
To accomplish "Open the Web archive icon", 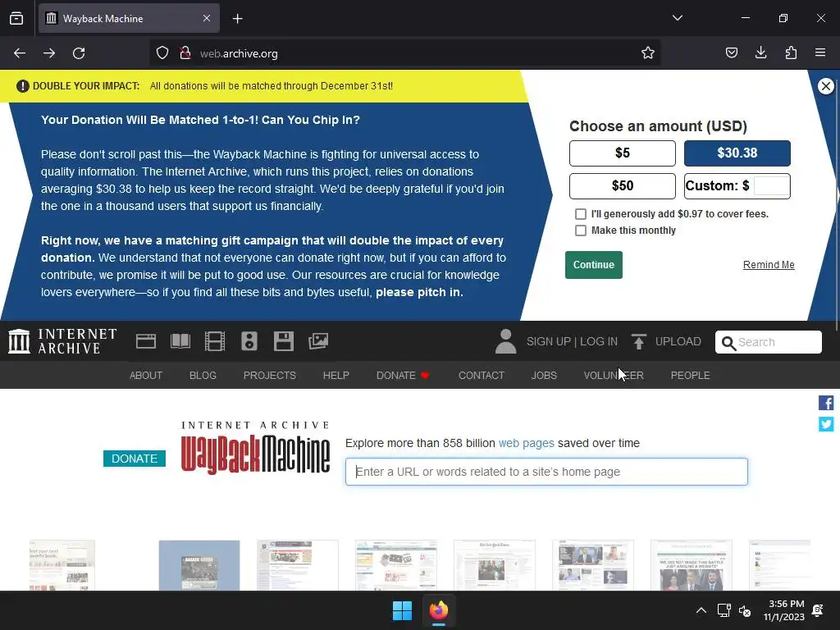I will coord(146,341).
